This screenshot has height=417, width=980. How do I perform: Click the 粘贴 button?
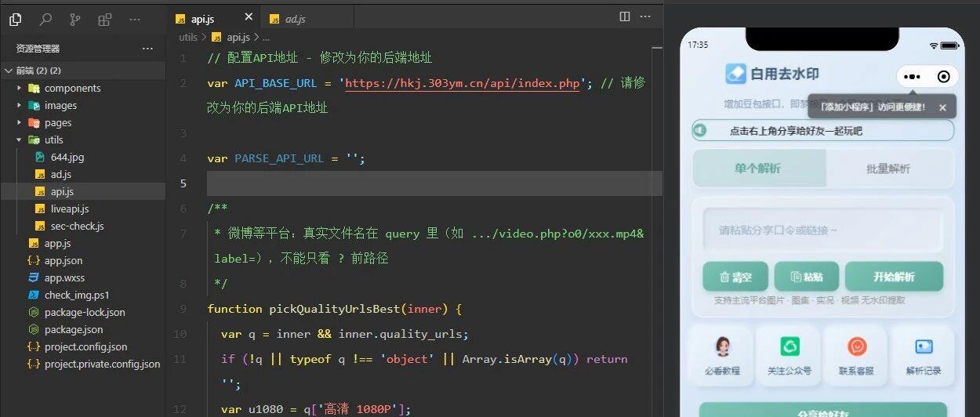pos(807,277)
